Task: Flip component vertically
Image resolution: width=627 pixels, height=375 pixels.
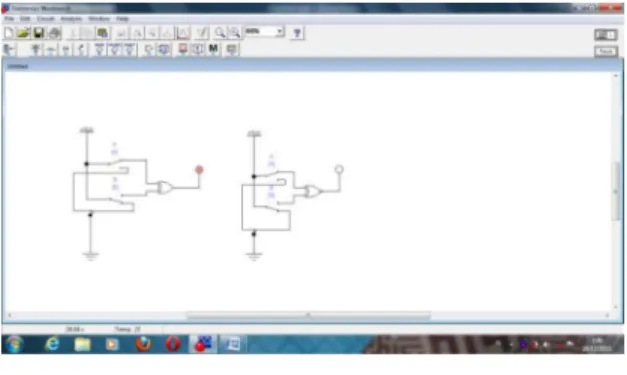Action: tap(152, 33)
